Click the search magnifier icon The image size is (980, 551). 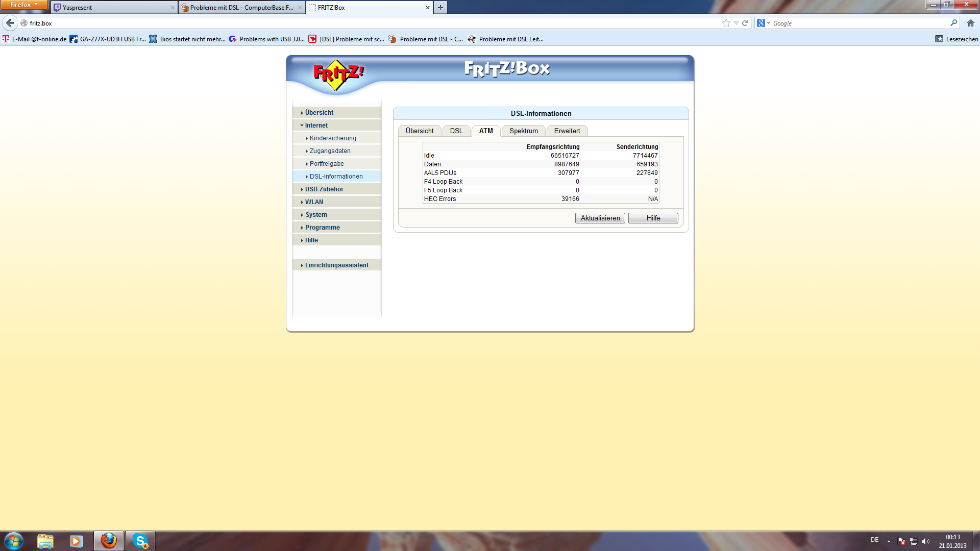pos(953,23)
